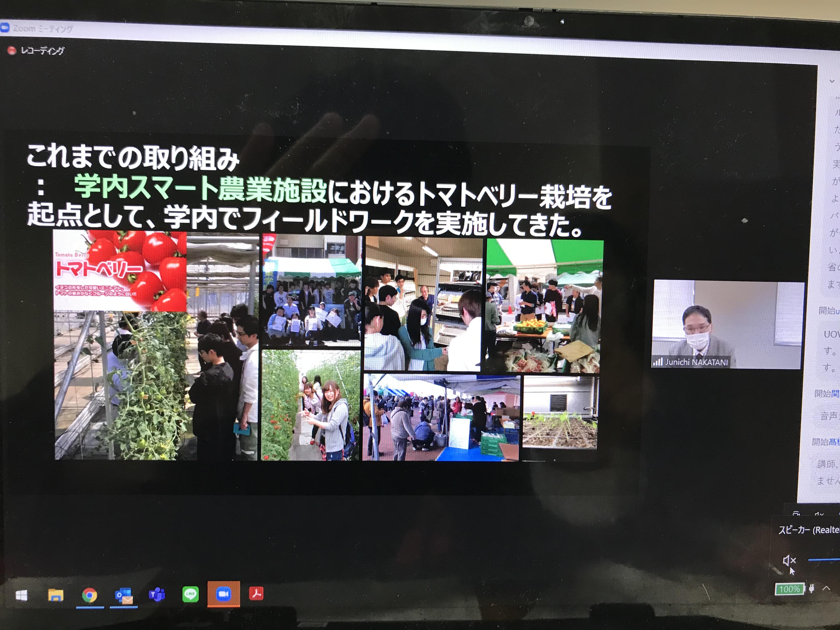Click the active Zoom taskbar icon
This screenshot has height=630, width=840.
point(224,594)
